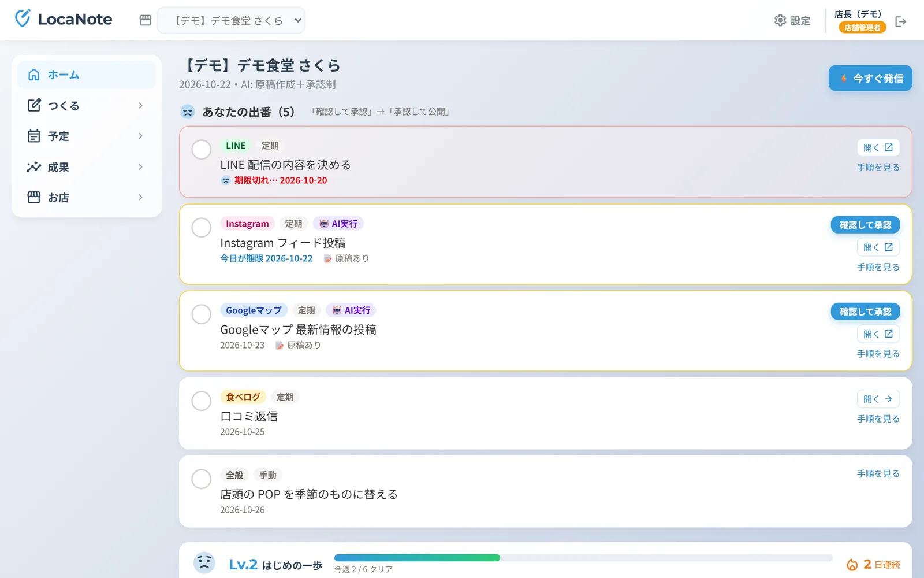
Task: Click the 手動 tag on POP task
Action: [267, 475]
